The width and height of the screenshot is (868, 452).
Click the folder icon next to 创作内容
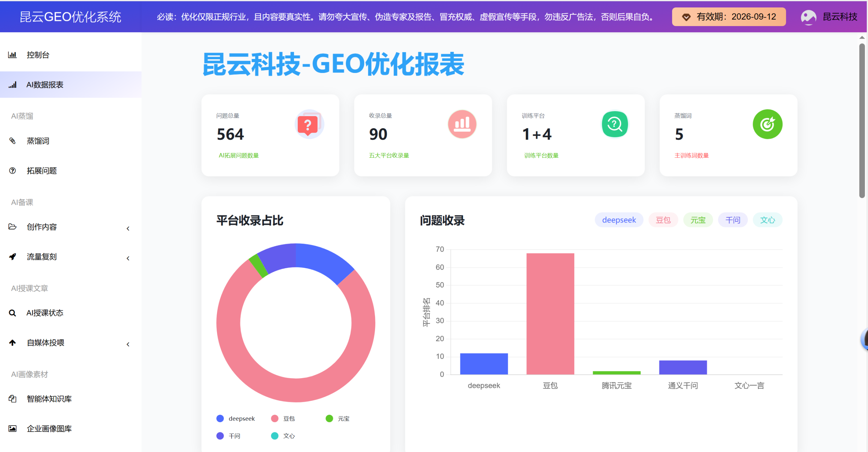click(x=13, y=227)
